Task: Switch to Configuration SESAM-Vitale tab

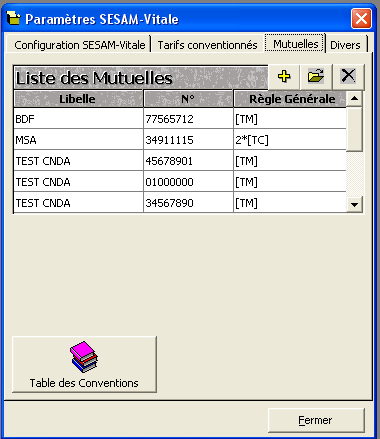Action: (79, 45)
